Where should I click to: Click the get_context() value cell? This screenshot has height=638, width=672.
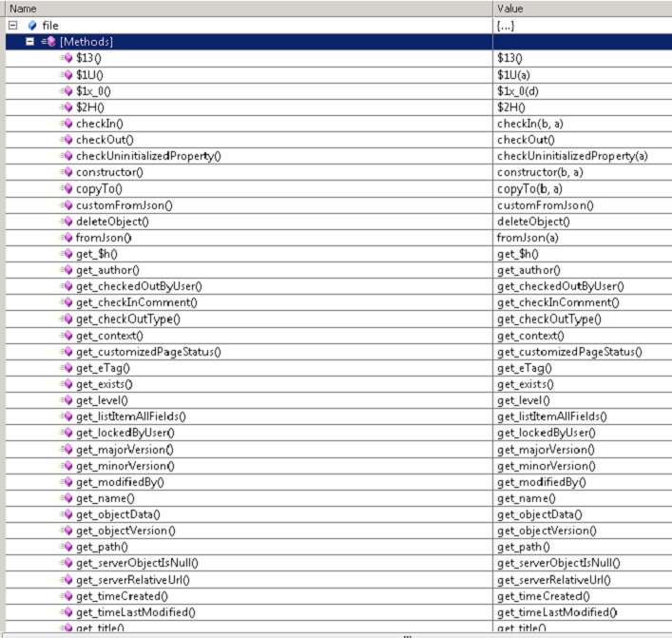pos(583,336)
